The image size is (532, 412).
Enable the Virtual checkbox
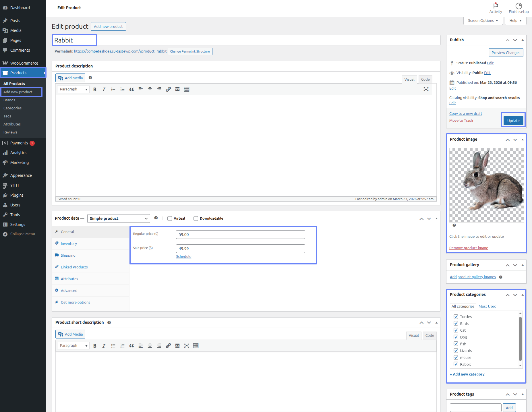(170, 218)
